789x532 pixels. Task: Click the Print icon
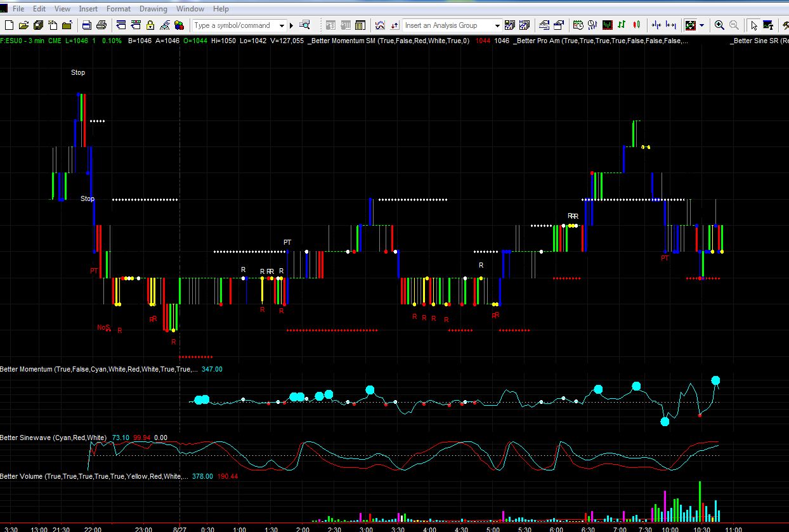[x=101, y=25]
